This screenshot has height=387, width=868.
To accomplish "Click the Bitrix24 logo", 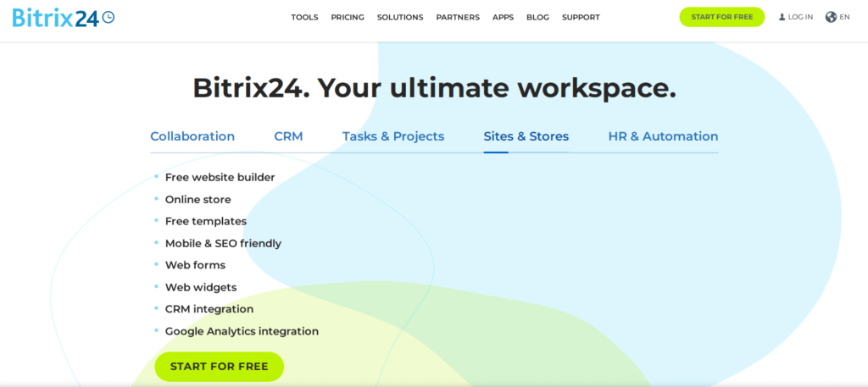I will pyautogui.click(x=64, y=17).
